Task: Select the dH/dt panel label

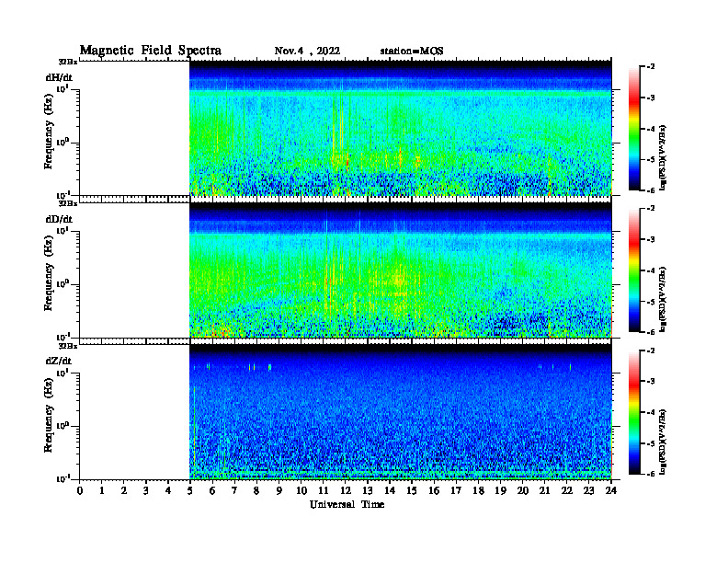Action: (x=59, y=77)
